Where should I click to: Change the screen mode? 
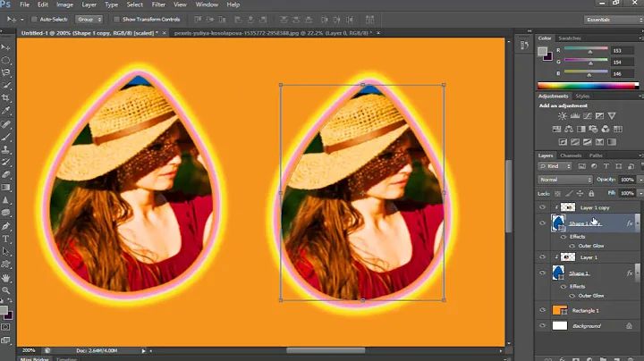[5, 340]
